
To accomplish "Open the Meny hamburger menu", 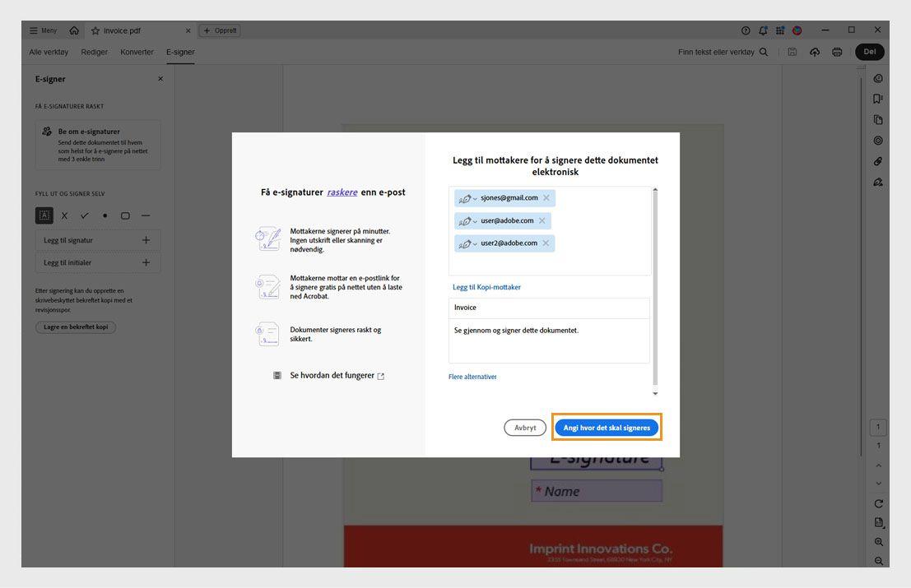I will coord(43,30).
